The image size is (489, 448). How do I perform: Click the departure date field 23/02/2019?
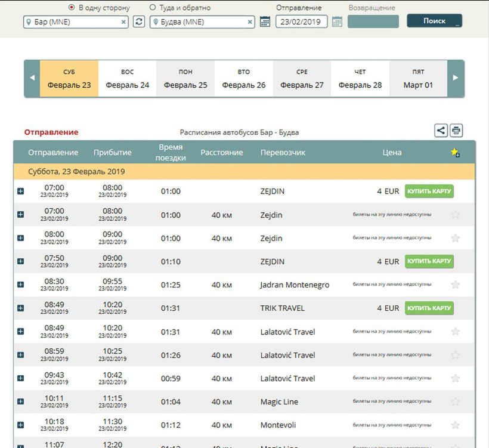point(301,22)
